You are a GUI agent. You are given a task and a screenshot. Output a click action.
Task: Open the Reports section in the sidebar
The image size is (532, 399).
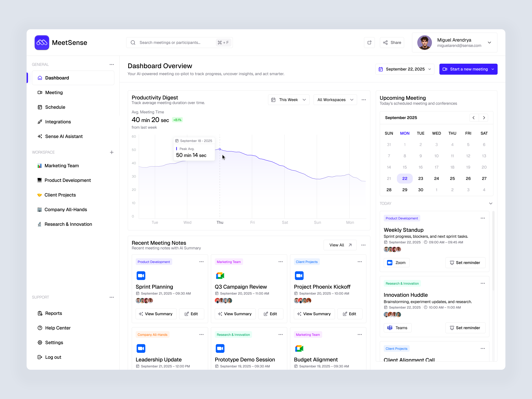coord(53,313)
